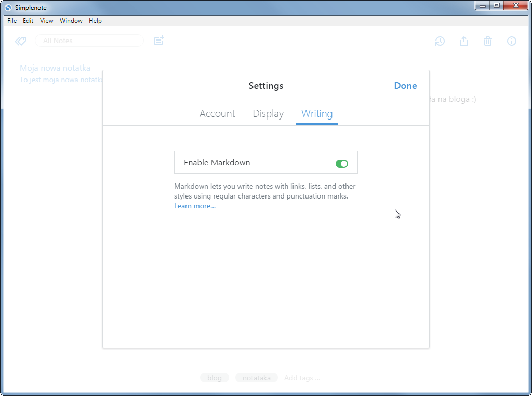Click the share note icon
Image resolution: width=532 pixels, height=396 pixels.
[x=464, y=41]
